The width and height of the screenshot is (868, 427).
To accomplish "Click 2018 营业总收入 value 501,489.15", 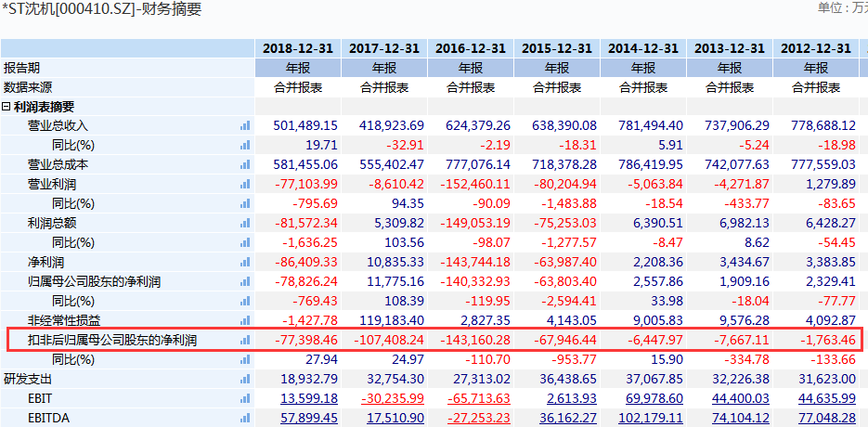I will [305, 125].
